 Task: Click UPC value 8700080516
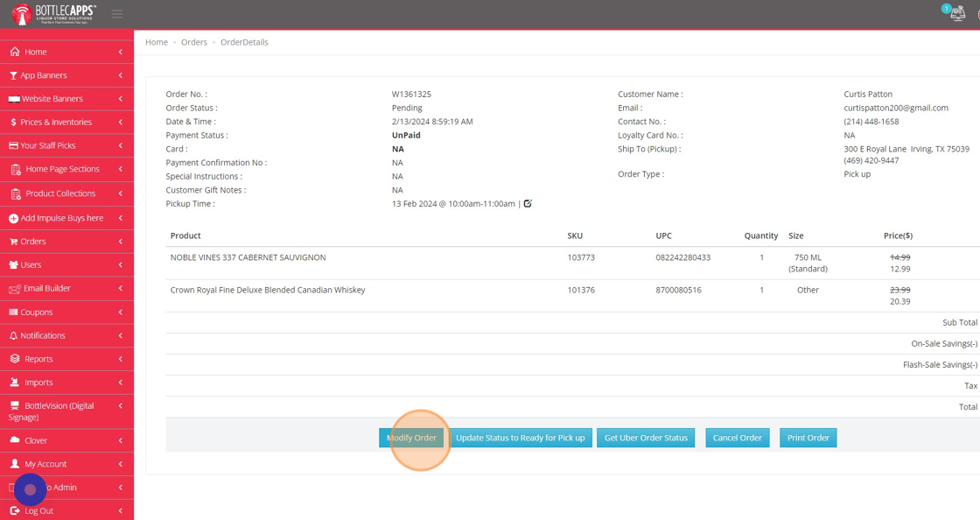pyautogui.click(x=678, y=290)
